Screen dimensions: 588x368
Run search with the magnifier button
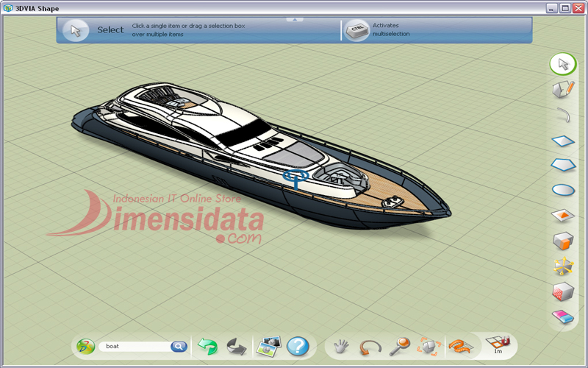click(179, 346)
